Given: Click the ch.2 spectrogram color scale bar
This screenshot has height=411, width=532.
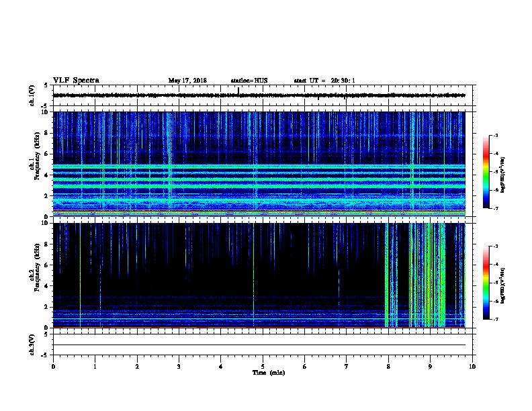Looking at the screenshot, I should 486,283.
